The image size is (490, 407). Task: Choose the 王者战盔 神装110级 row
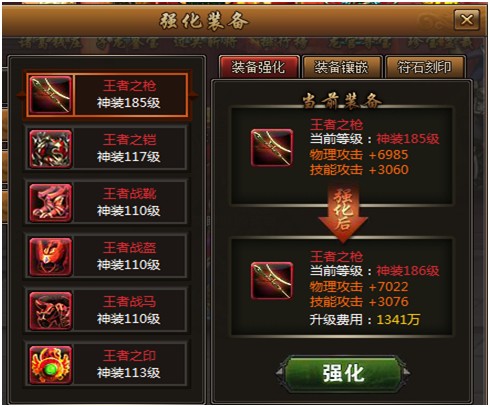pyautogui.click(x=106, y=257)
